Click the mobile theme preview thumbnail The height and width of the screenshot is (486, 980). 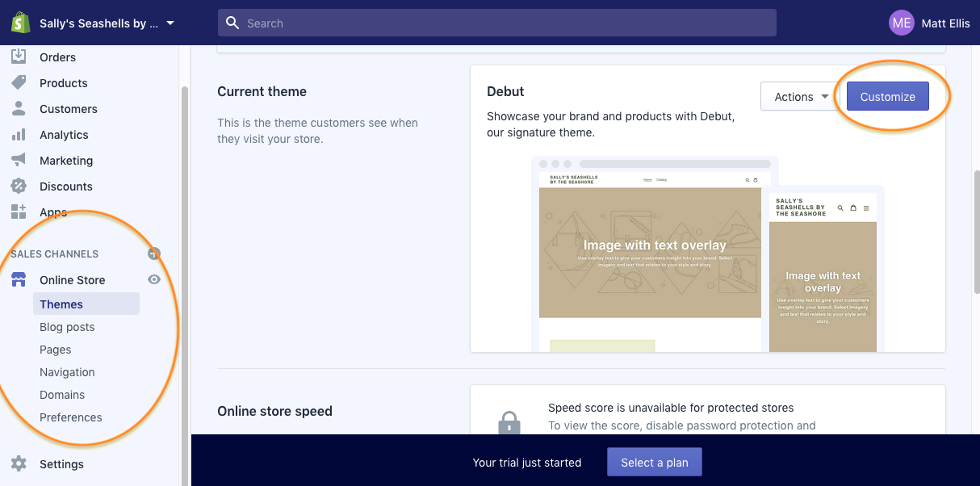point(823,269)
